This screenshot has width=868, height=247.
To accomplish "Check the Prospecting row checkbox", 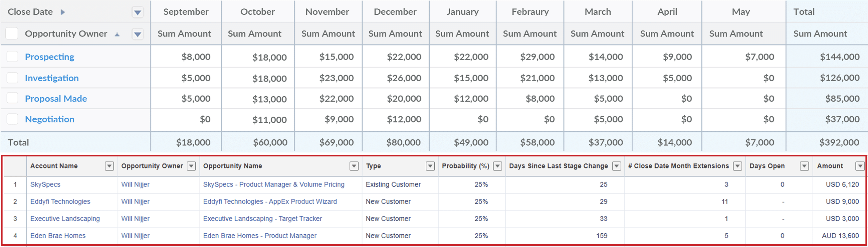I will (12, 56).
